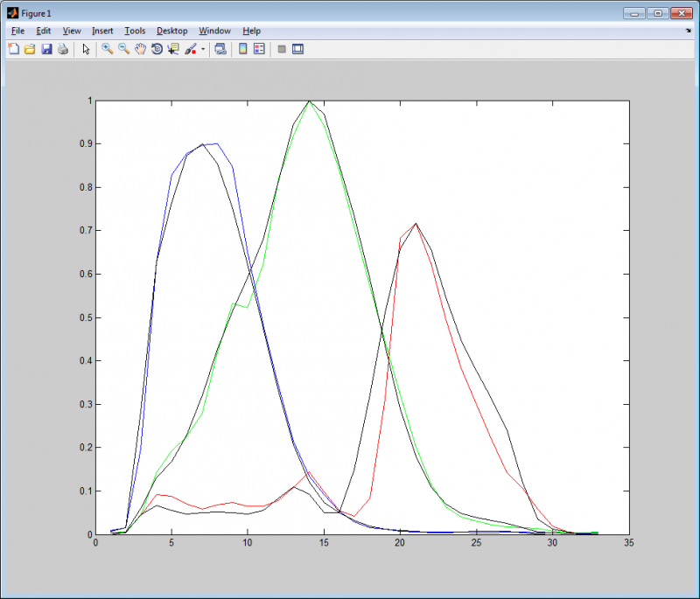Click the "Figure 1" window title text

point(36,13)
